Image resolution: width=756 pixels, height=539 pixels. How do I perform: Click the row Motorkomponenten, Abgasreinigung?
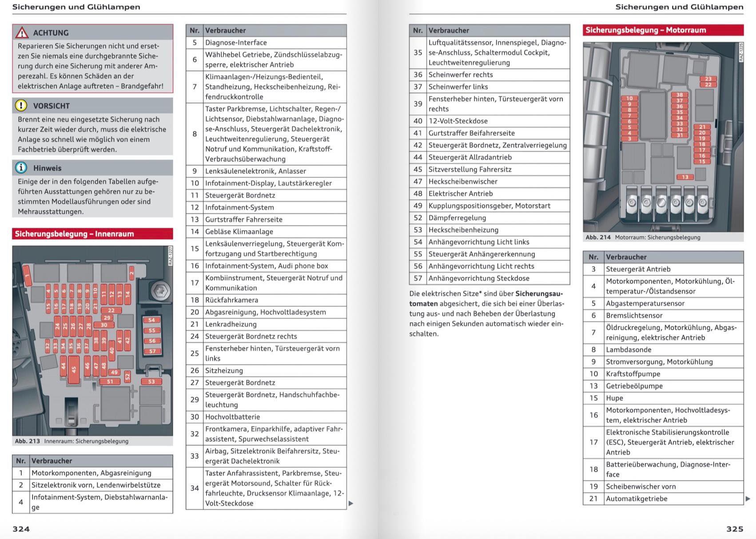pos(92,473)
